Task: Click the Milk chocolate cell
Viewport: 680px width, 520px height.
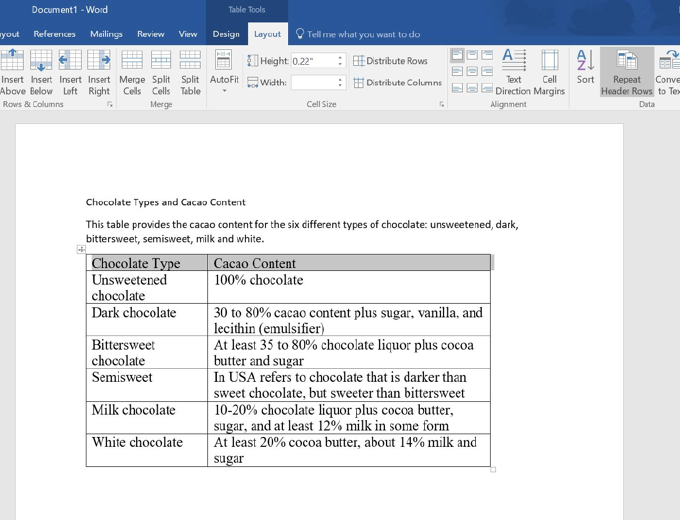Action: 147,417
